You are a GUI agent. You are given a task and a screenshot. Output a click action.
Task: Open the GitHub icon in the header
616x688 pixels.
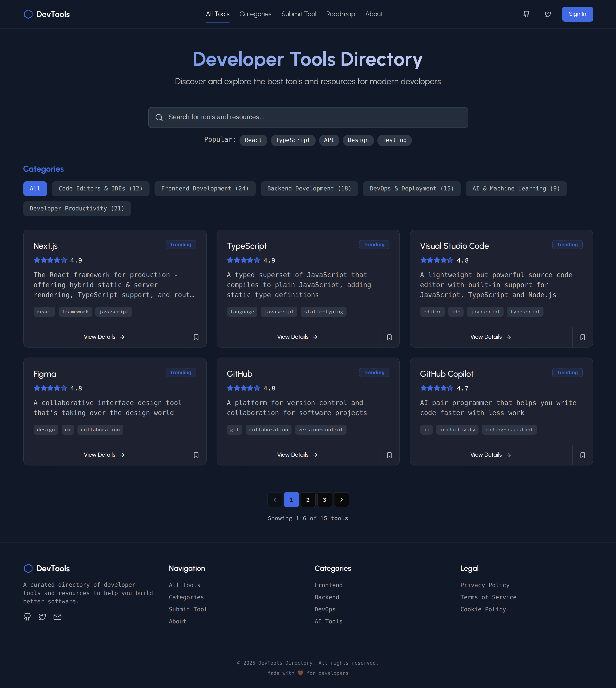pos(526,14)
